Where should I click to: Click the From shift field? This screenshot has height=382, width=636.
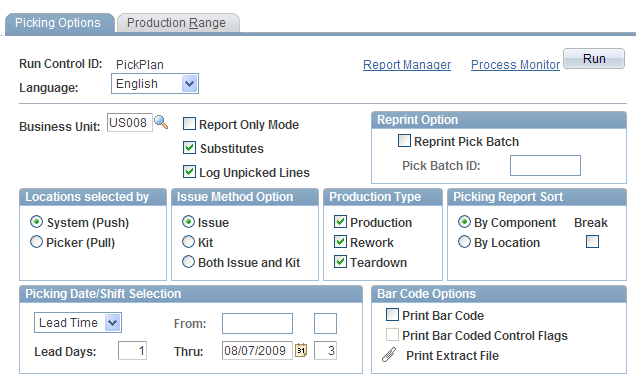325,324
